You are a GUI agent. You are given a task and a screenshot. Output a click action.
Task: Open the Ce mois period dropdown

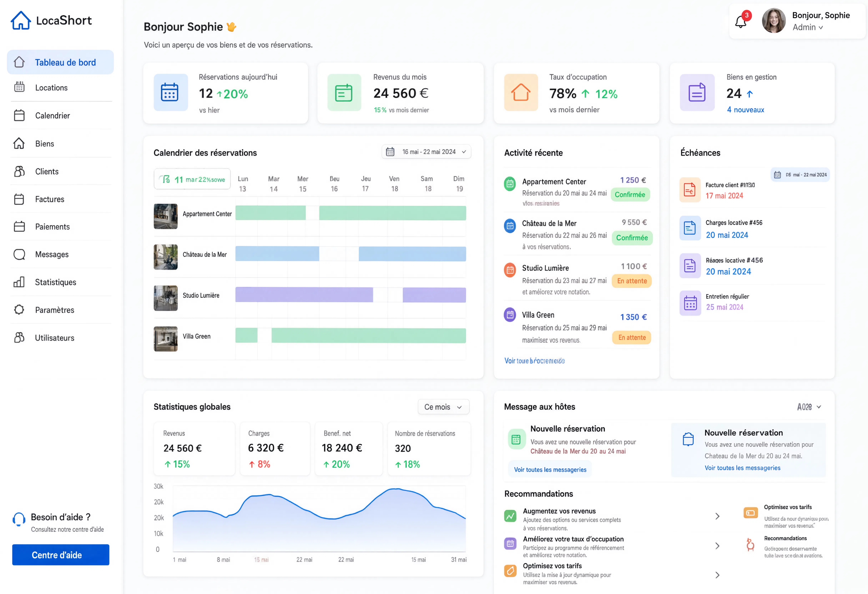point(443,407)
